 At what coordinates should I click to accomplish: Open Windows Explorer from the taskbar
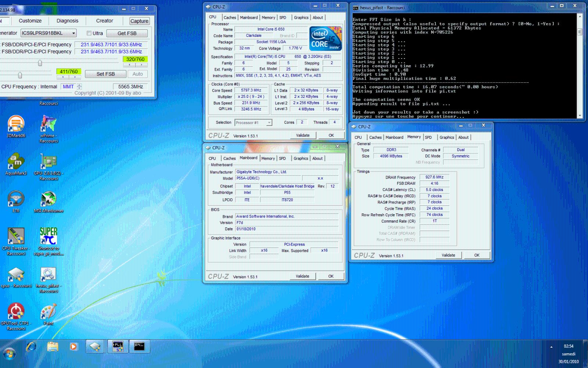pyautogui.click(x=53, y=346)
